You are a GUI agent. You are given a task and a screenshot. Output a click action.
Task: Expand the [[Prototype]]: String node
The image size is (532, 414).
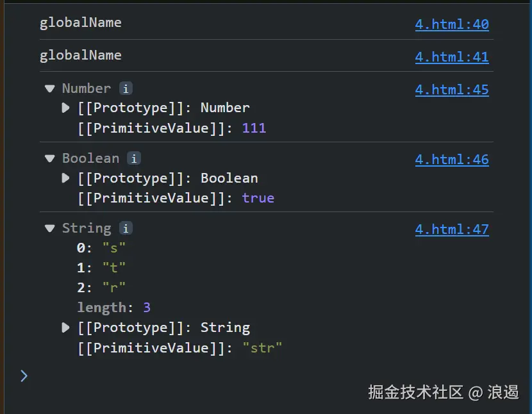pyautogui.click(x=65, y=327)
